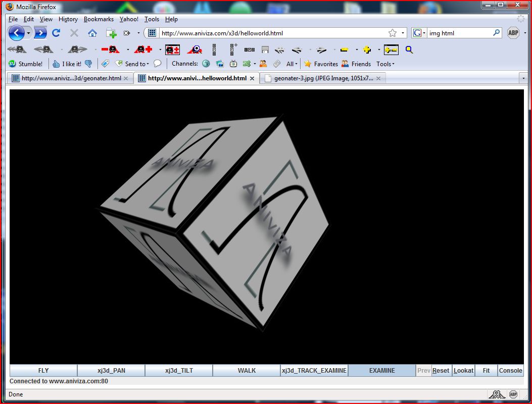Click the Stop loading X icon
The height and width of the screenshot is (404, 532).
(x=74, y=33)
